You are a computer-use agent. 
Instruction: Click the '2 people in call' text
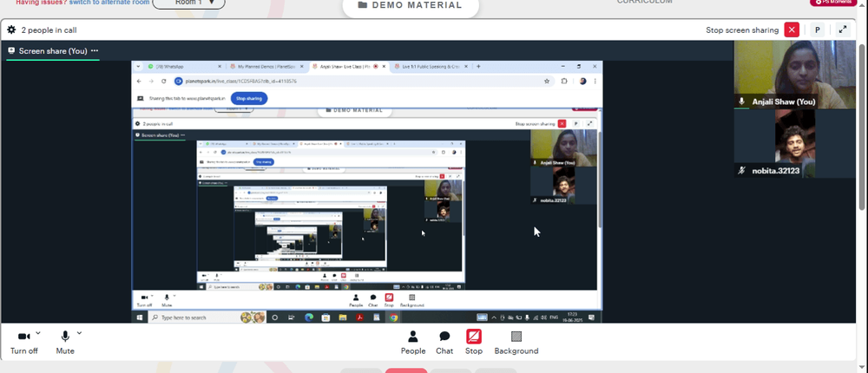49,30
